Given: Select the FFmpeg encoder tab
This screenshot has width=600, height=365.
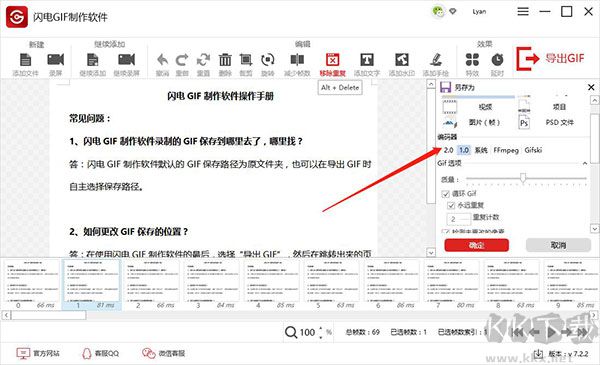Looking at the screenshot, I should coord(506,150).
